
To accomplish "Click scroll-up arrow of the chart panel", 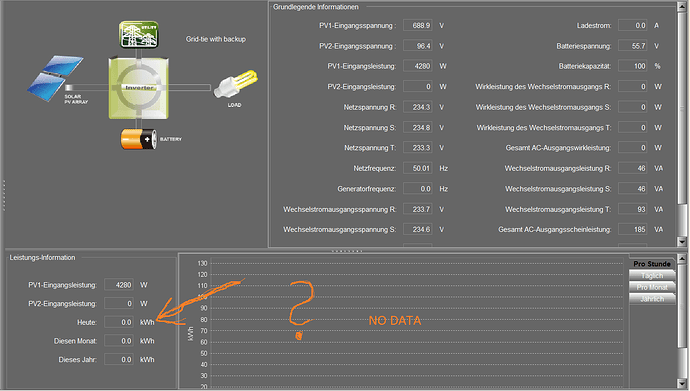I will pyautogui.click(x=682, y=259).
